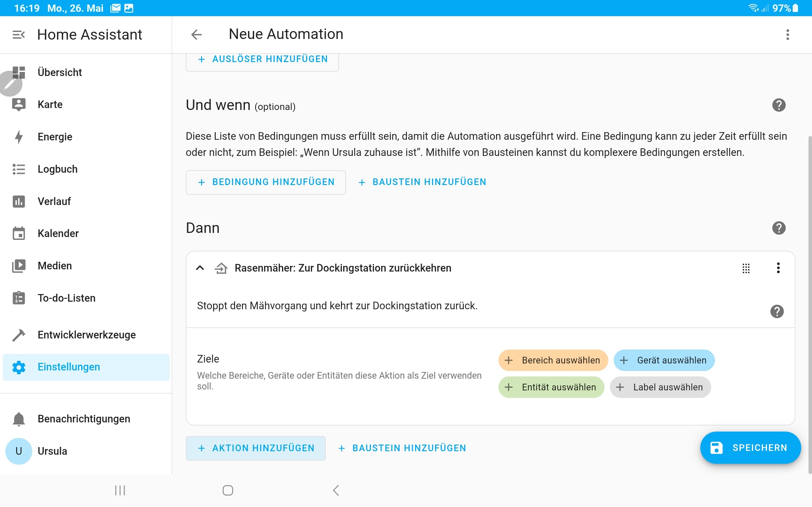This screenshot has height=507, width=812.
Task: Choose Entität auswählen green chip
Action: [551, 387]
